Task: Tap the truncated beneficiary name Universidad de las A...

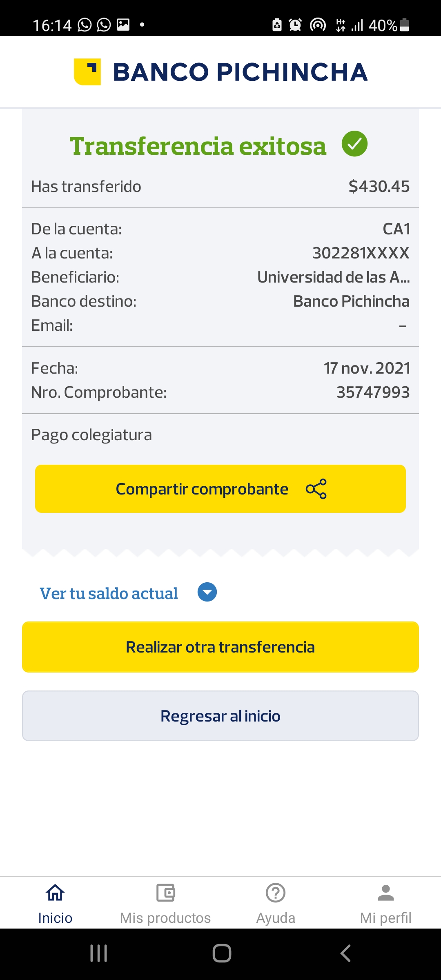Action: pos(333,277)
